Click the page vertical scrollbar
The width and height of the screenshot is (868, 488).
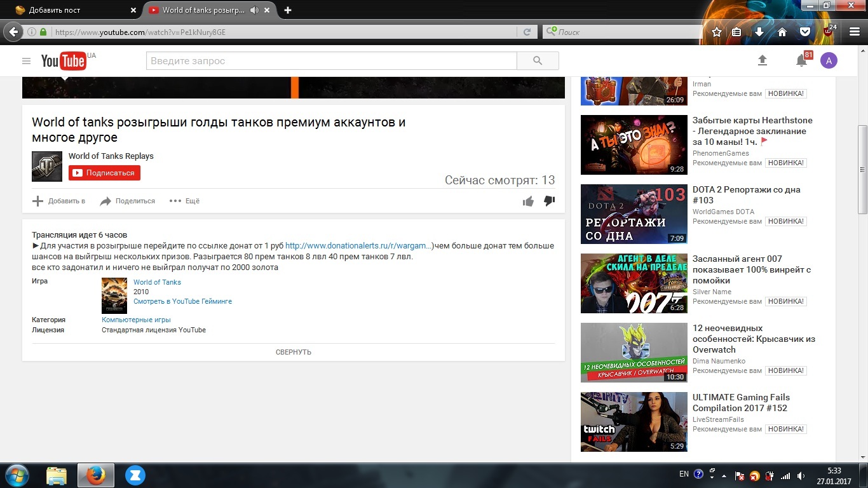(863, 168)
